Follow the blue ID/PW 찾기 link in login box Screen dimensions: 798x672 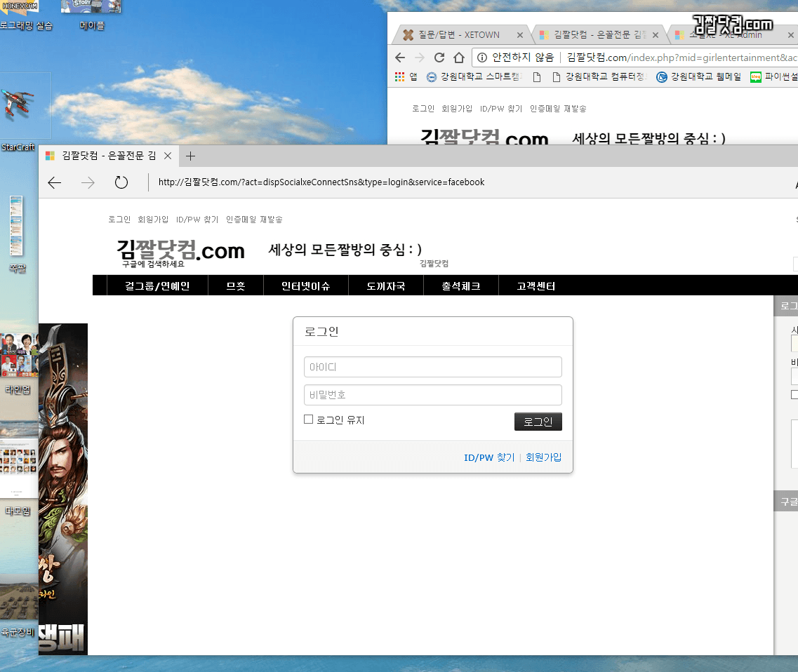[488, 457]
